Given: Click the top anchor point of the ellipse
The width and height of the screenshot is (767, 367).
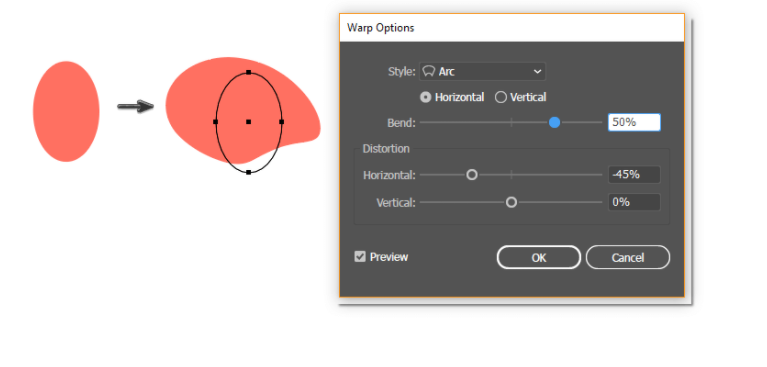Looking at the screenshot, I should coord(248,72).
